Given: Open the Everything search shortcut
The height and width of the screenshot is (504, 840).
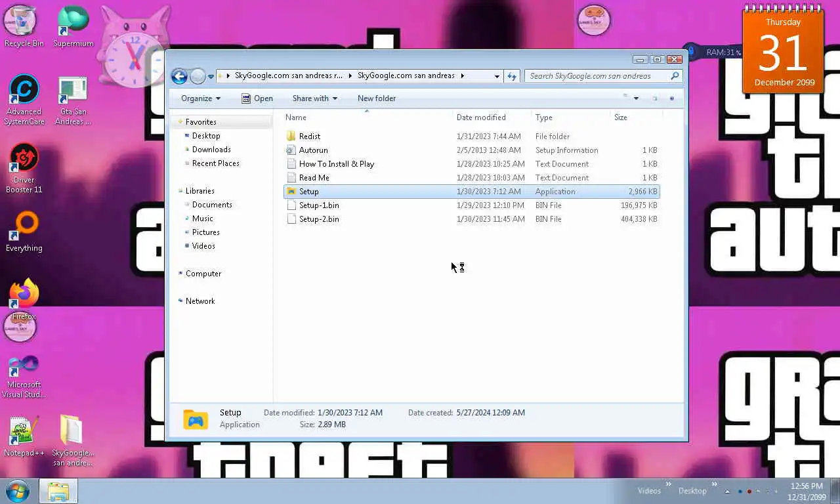Looking at the screenshot, I should [24, 232].
